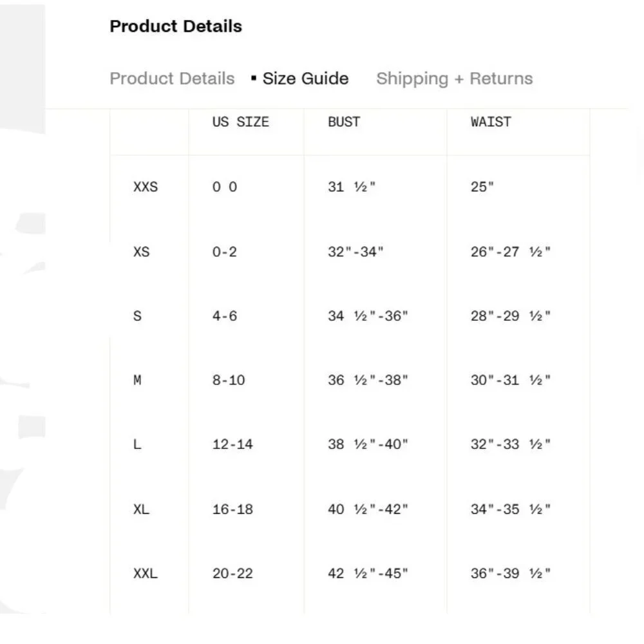Select the L size row label
This screenshot has width=644, height=644.
pyautogui.click(x=137, y=444)
